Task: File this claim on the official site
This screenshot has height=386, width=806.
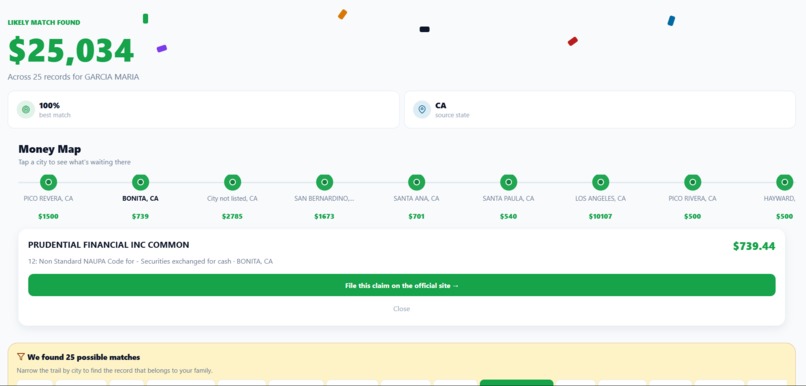Action: [401, 285]
